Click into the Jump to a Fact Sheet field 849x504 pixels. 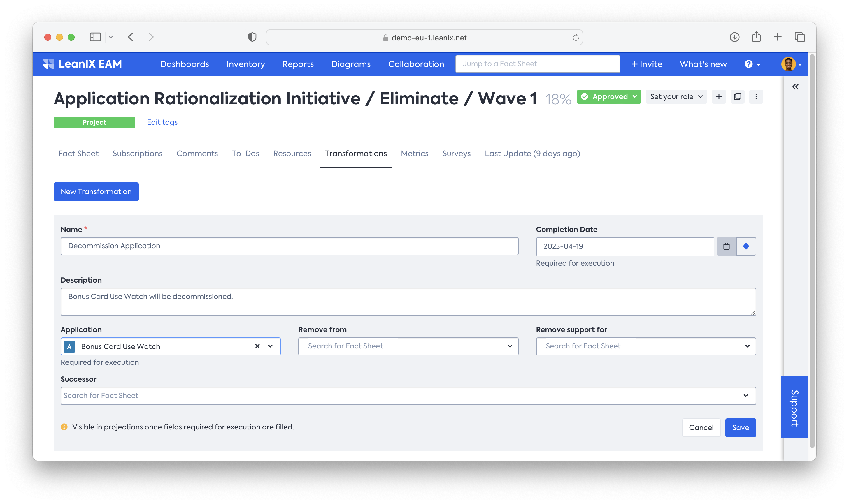[537, 64]
